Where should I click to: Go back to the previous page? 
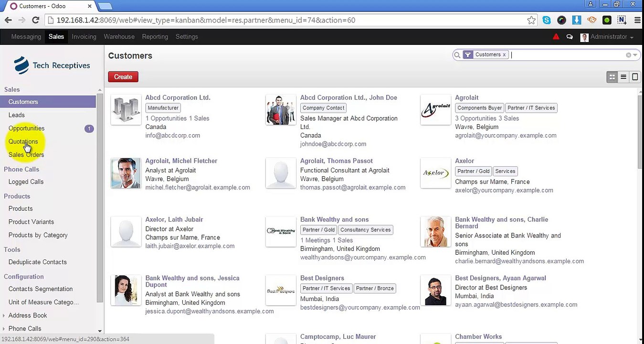coord(8,20)
